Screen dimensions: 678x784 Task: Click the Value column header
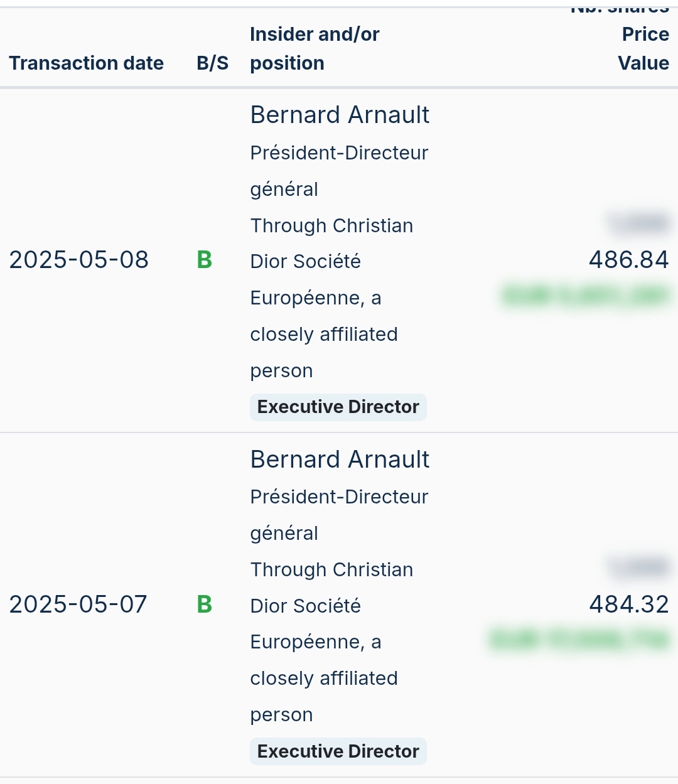643,63
